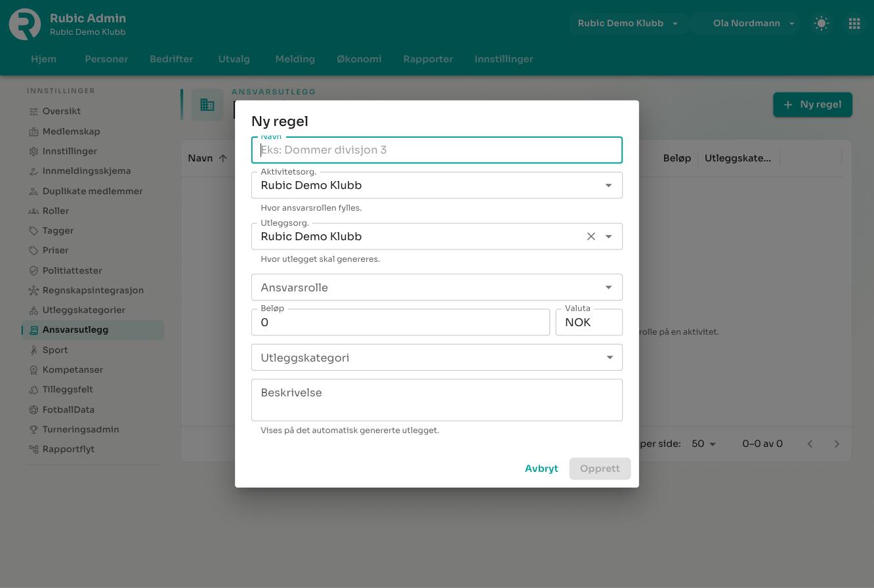Open the apps grid icon
This screenshot has height=588, width=874.
[854, 24]
